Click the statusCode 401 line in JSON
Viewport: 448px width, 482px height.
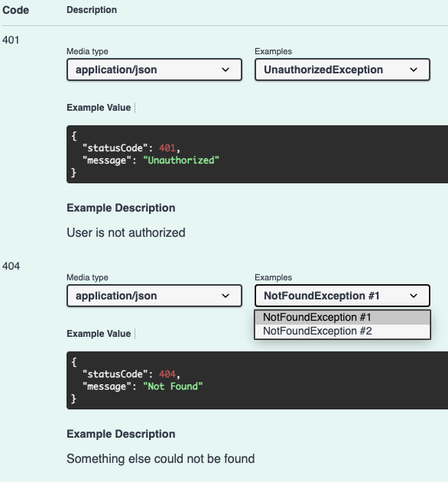[x=131, y=148]
